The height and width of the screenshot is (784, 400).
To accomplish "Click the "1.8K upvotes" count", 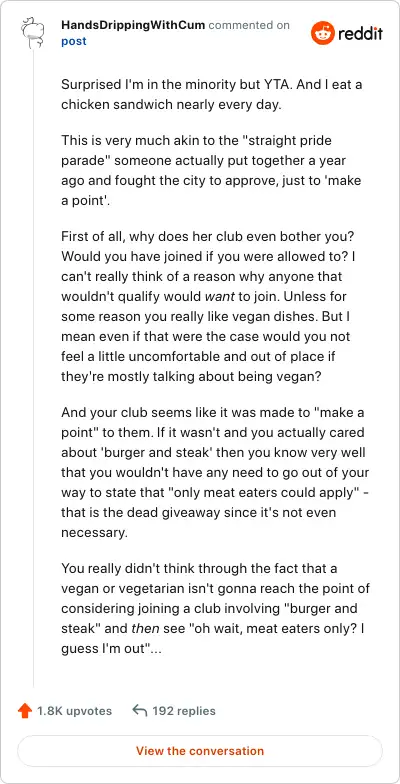I will pyautogui.click(x=74, y=711).
